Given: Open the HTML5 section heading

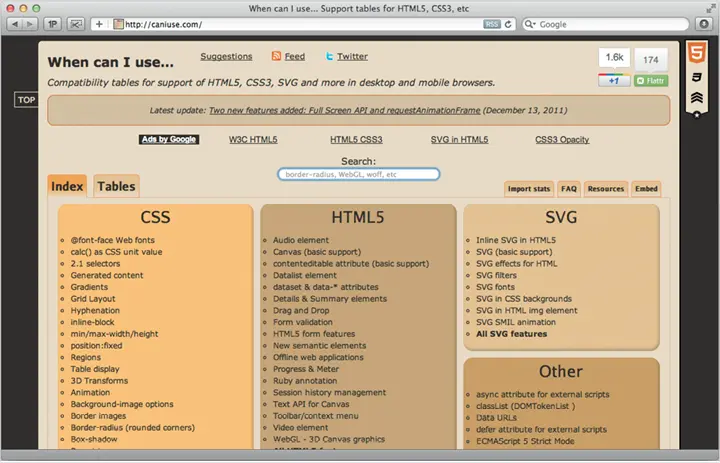Looking at the screenshot, I should 358,217.
